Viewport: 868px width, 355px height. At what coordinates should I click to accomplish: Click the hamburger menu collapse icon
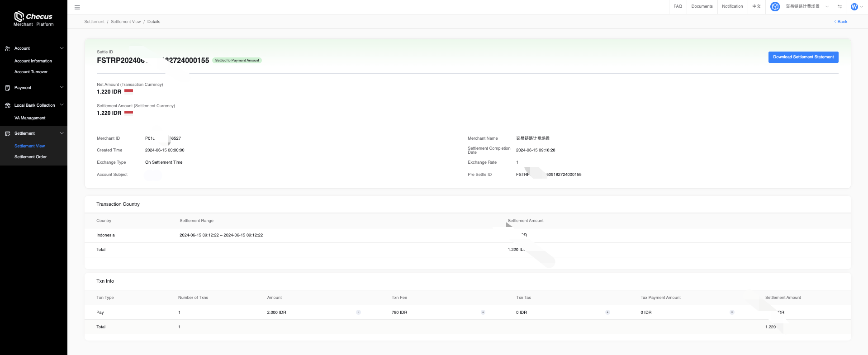[x=77, y=7]
